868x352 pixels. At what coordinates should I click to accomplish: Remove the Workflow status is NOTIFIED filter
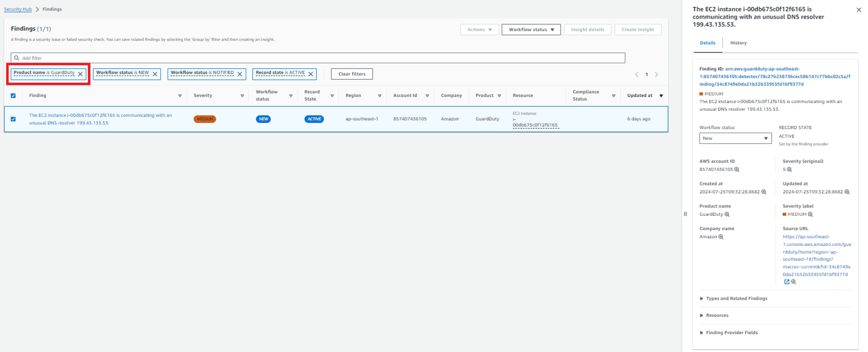click(x=240, y=74)
